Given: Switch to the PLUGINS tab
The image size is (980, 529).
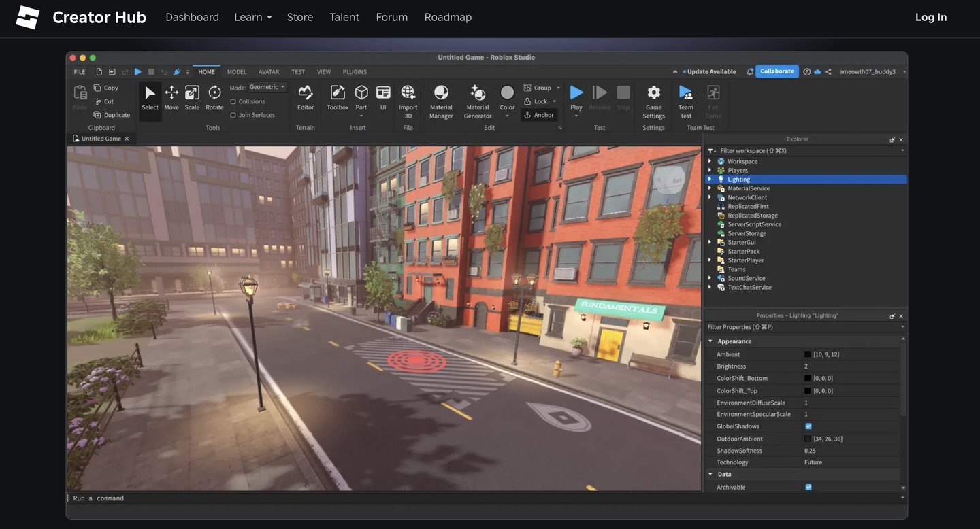Looking at the screenshot, I should tap(355, 72).
